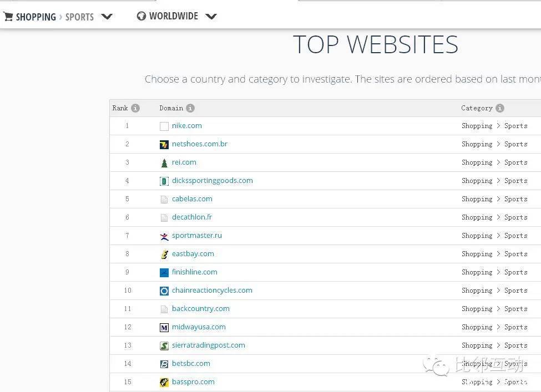Click the Category column header

point(477,108)
